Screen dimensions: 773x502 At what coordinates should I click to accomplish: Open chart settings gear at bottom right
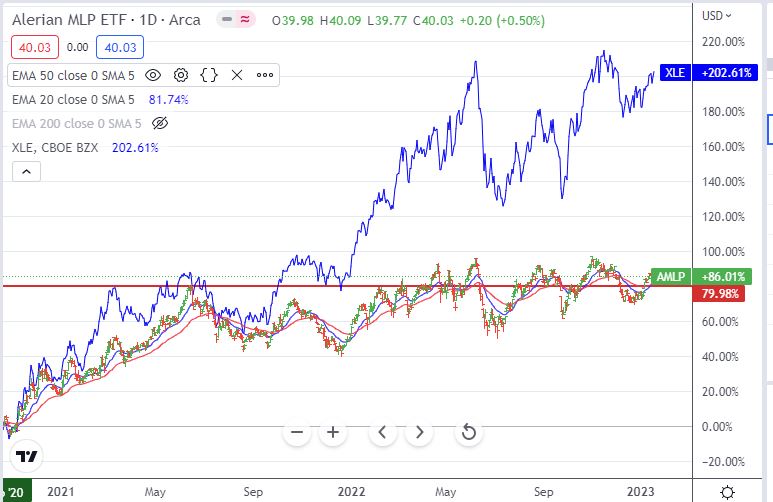coord(727,492)
